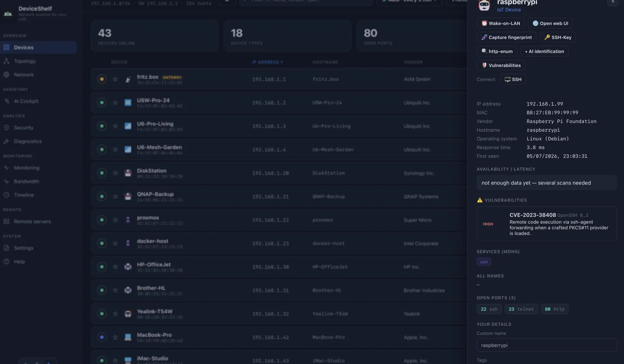Click the online status dot of proxmox

coord(102,220)
